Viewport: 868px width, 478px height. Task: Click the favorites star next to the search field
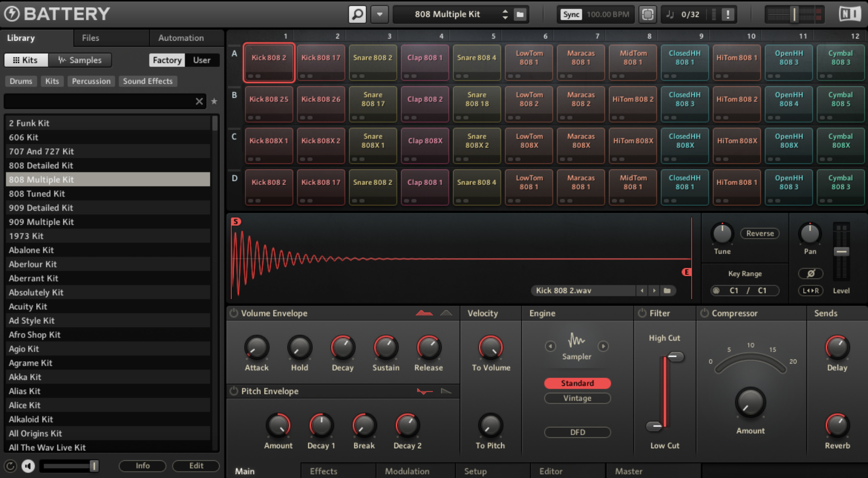pos(214,102)
